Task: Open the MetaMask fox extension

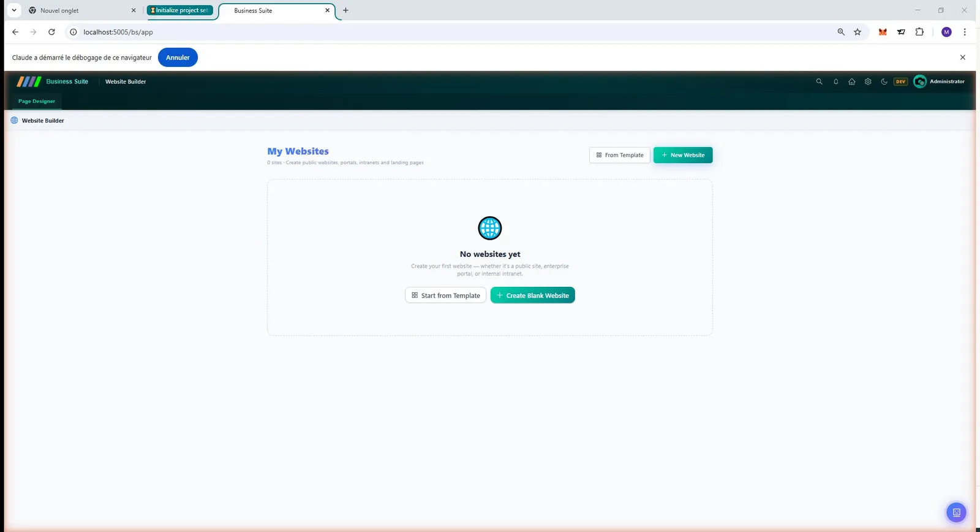Action: [x=883, y=32]
